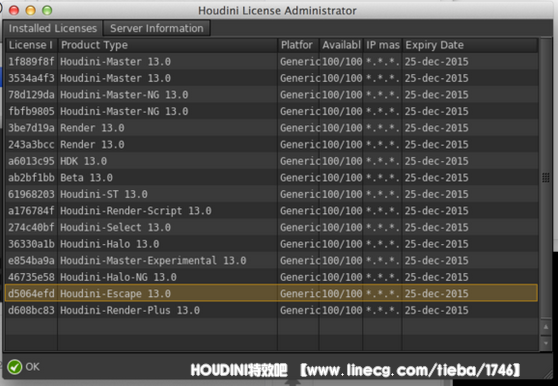The height and width of the screenshot is (387, 558).
Task: Click license ID e854ba9a
Action: pos(31,261)
